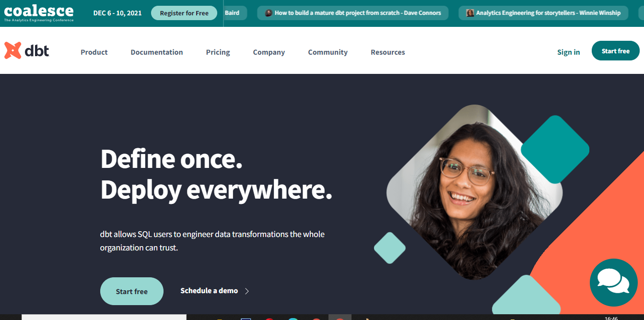Click the 'Baird' ticker item
This screenshot has height=320, width=644.
(235, 13)
